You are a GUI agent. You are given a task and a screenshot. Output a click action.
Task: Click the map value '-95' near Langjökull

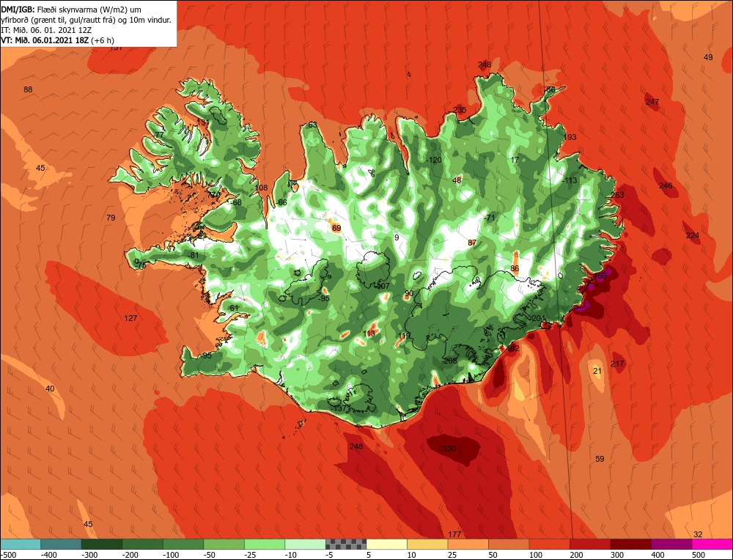pos(324,299)
